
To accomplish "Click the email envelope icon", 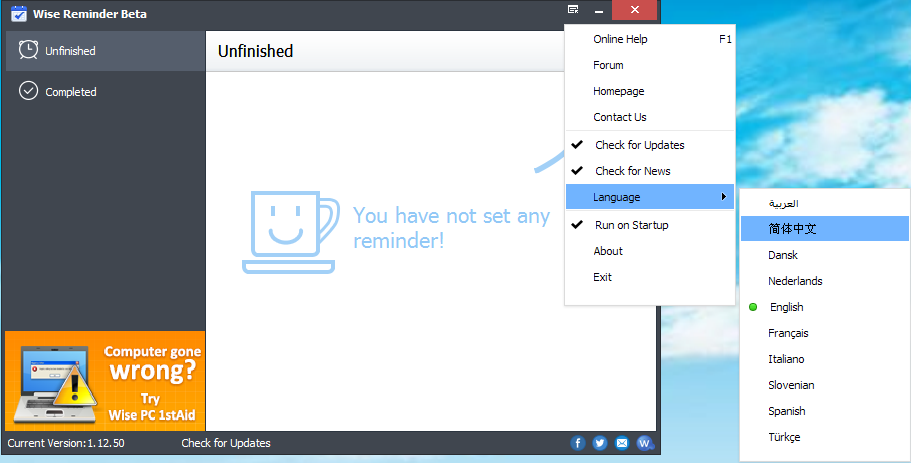I will click(x=622, y=443).
